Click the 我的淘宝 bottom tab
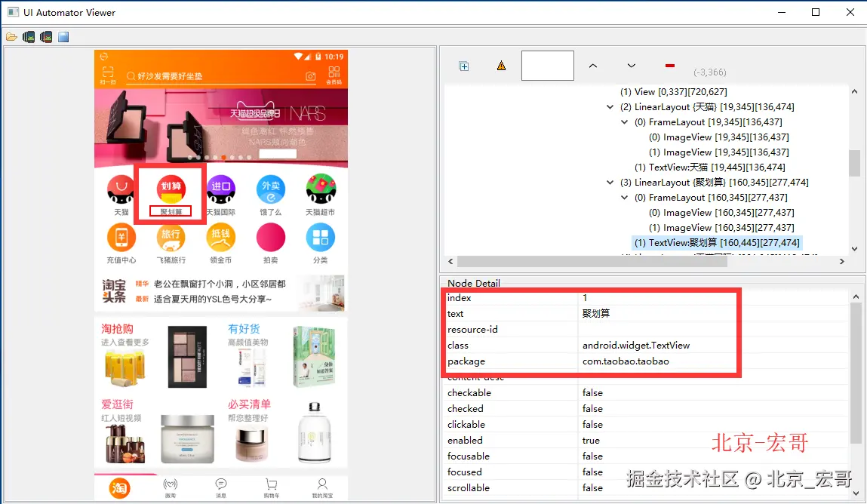 click(321, 488)
